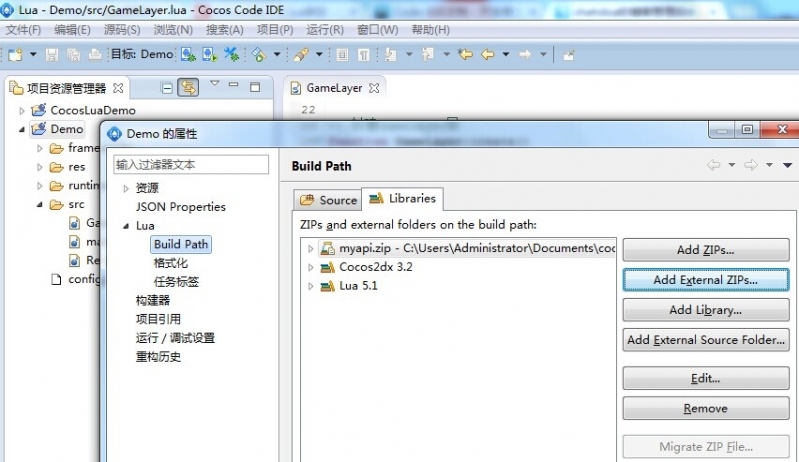The height and width of the screenshot is (462, 799).
Task: Toggle Link with Editor in project explorer
Action: [x=188, y=88]
